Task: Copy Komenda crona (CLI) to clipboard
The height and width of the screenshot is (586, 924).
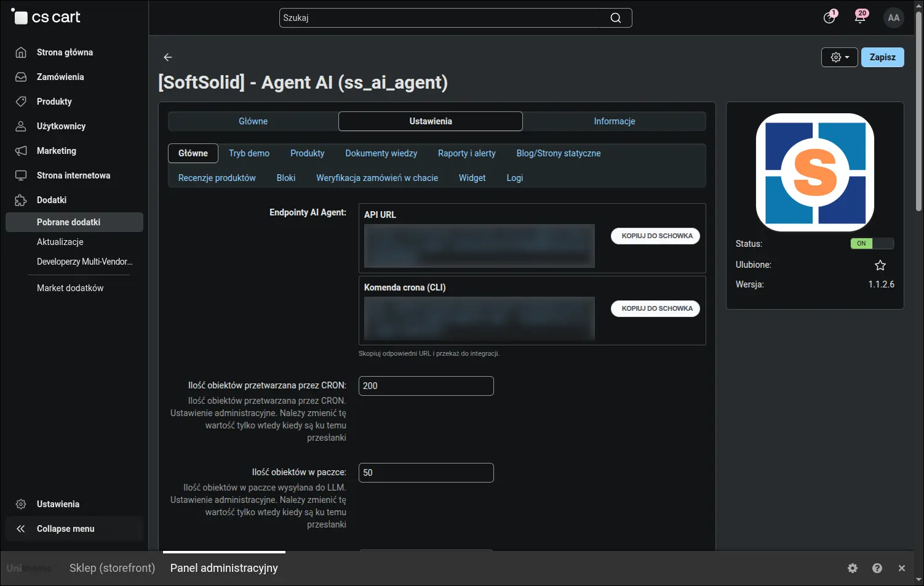Action: pyautogui.click(x=656, y=308)
